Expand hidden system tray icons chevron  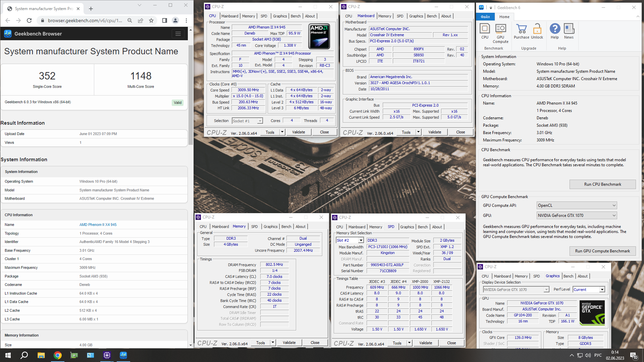[572, 355]
